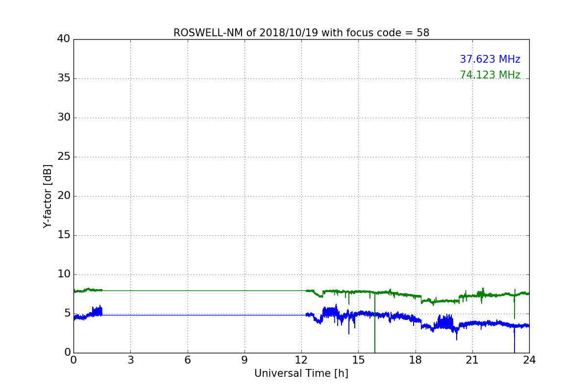Click x-axis tick label '21'
588x392 pixels.
[x=472, y=360]
